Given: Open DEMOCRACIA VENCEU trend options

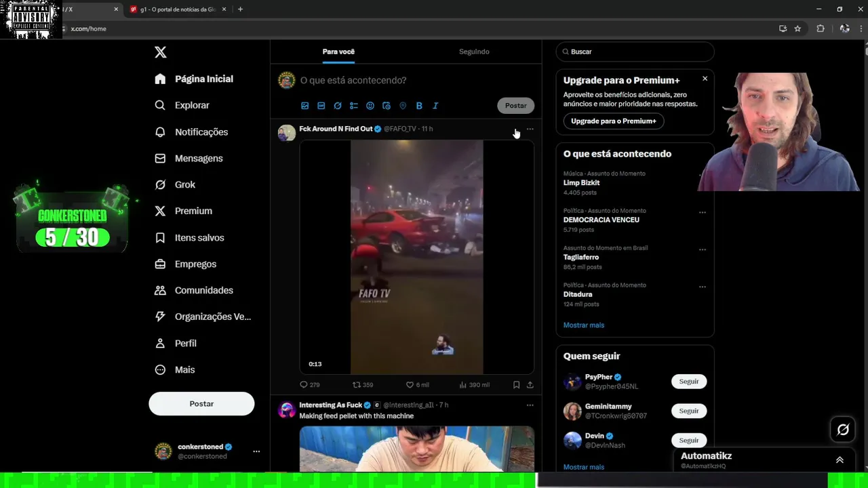Looking at the screenshot, I should [x=703, y=212].
